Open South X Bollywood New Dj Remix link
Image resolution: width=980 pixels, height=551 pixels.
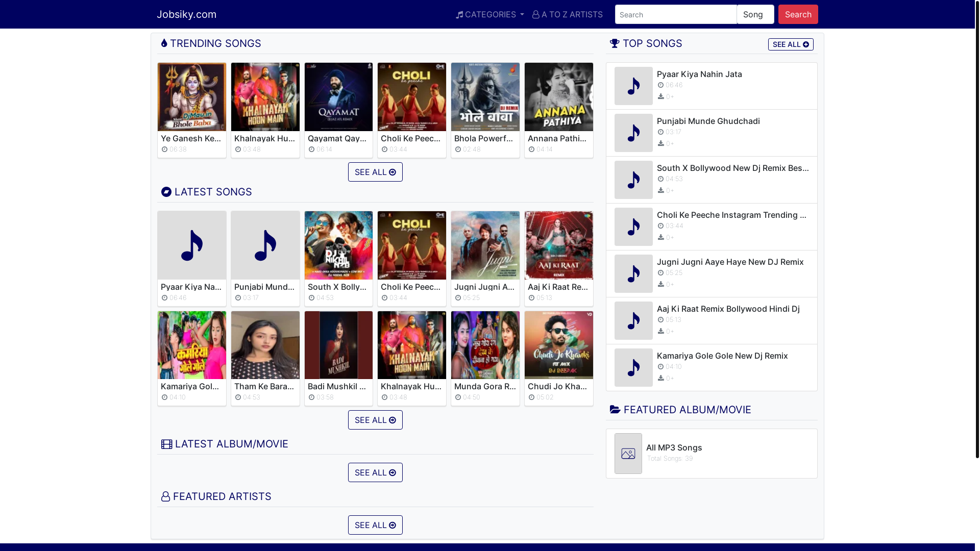pos(733,168)
